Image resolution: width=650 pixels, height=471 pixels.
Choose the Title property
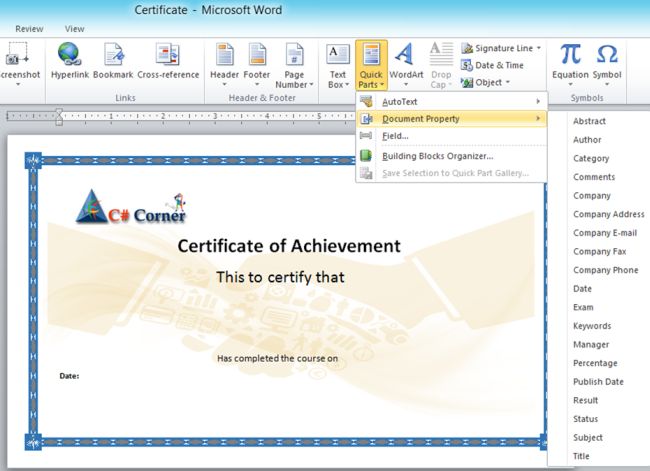pyautogui.click(x=581, y=456)
